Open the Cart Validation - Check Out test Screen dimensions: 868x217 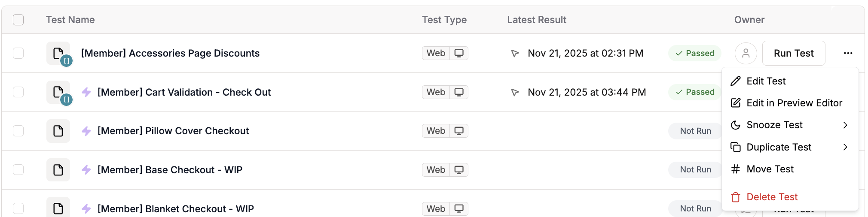click(x=184, y=92)
